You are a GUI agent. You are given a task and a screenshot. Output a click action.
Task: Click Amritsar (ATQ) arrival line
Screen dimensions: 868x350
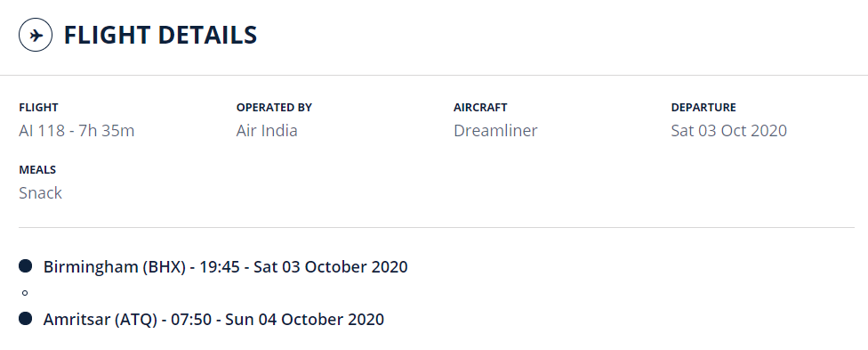tap(213, 320)
